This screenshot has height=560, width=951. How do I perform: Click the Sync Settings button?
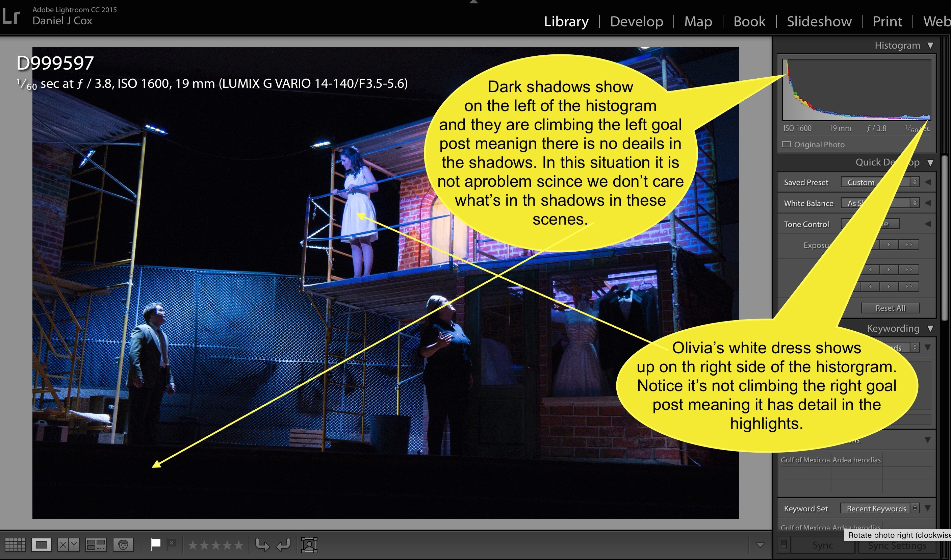(897, 545)
